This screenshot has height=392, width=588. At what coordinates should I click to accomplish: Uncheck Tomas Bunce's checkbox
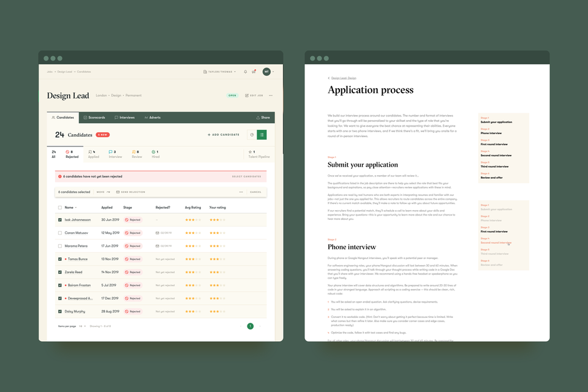click(60, 259)
